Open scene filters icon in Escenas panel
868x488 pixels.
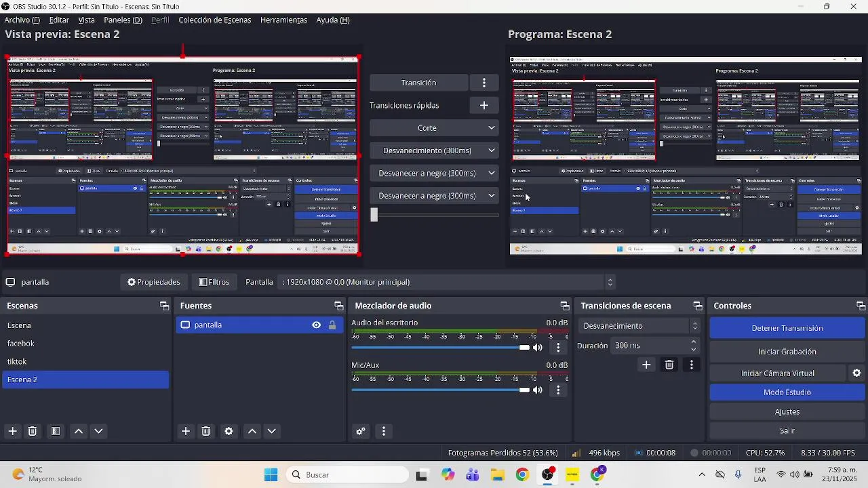[56, 431]
